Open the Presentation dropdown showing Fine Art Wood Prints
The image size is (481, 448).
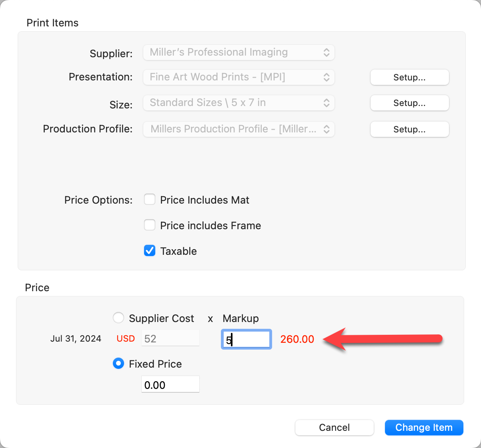coord(238,77)
